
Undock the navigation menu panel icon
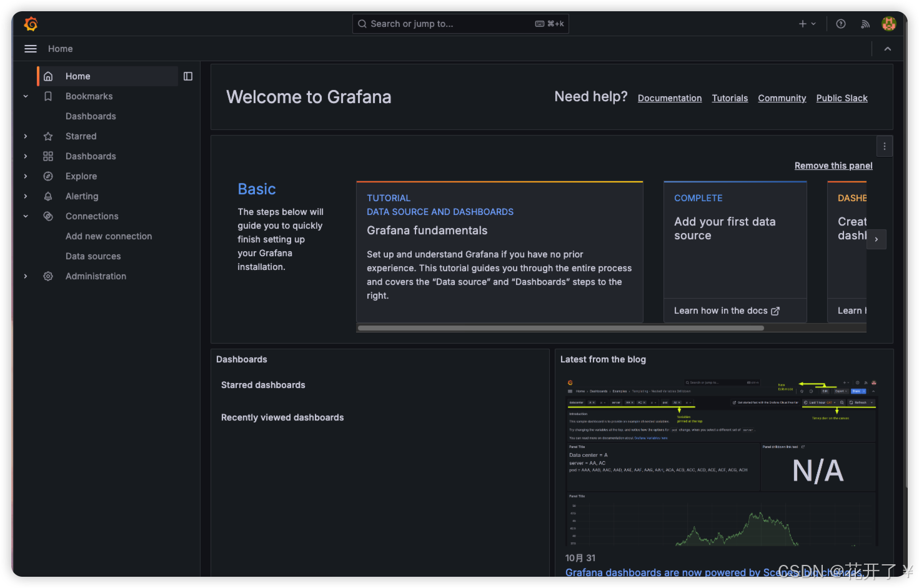188,76
